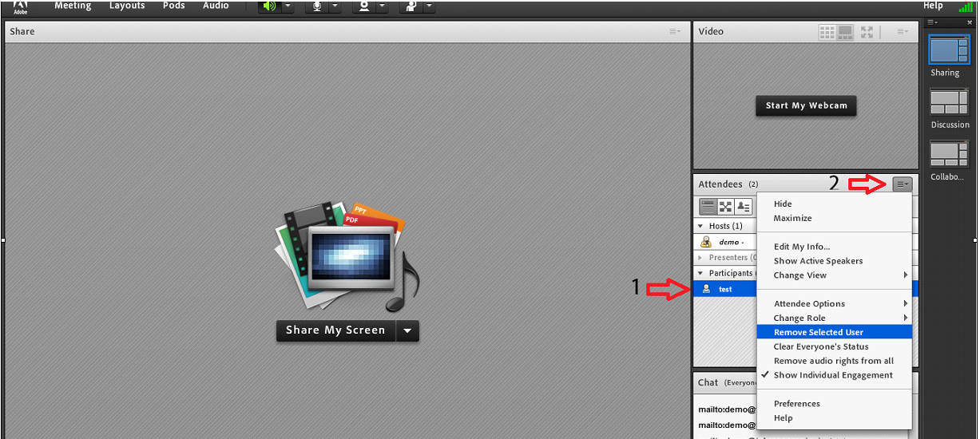Click the webcam icon in top toolbar
This screenshot has width=980, height=439.
pyautogui.click(x=364, y=6)
